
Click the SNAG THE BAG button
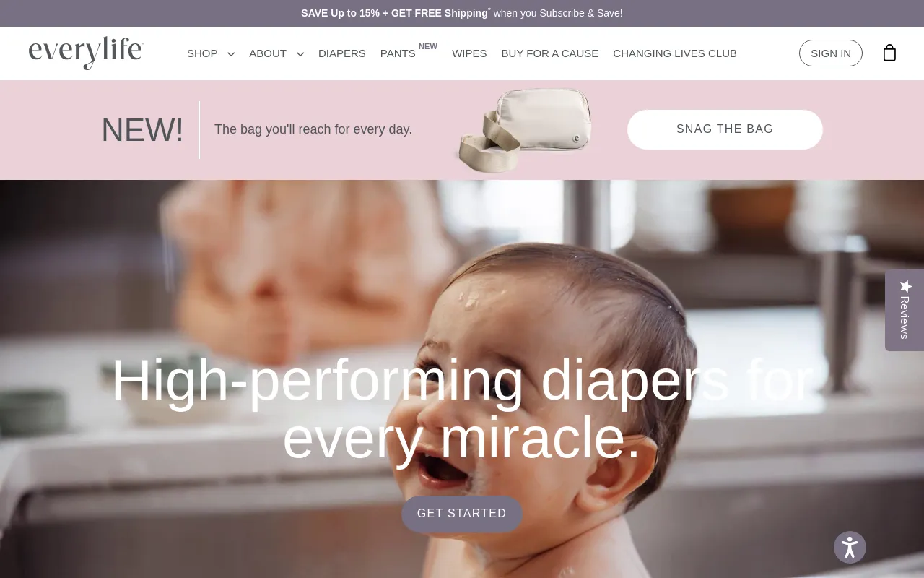tap(725, 129)
